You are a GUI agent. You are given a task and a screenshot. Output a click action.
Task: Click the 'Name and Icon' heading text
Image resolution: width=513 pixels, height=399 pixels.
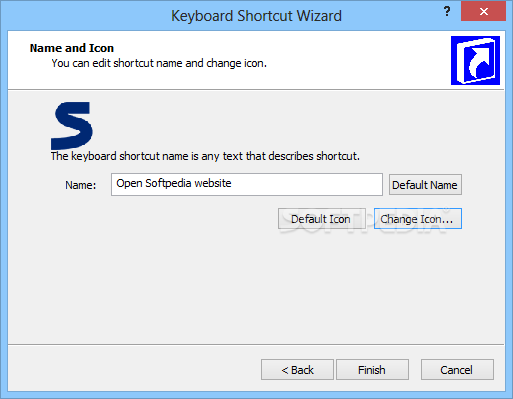click(72, 48)
